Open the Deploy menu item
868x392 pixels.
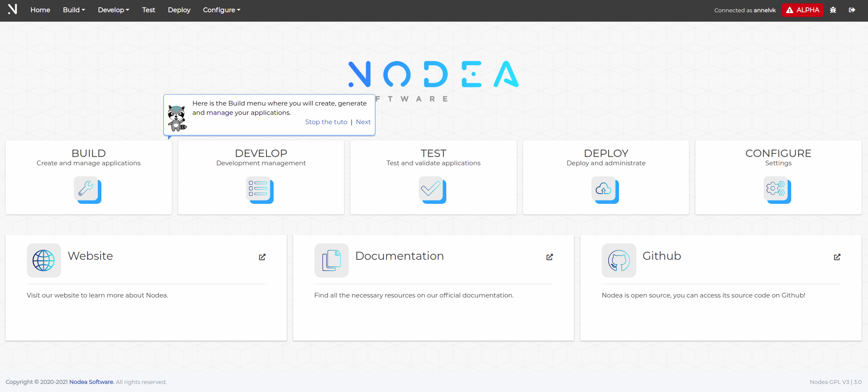pyautogui.click(x=179, y=10)
